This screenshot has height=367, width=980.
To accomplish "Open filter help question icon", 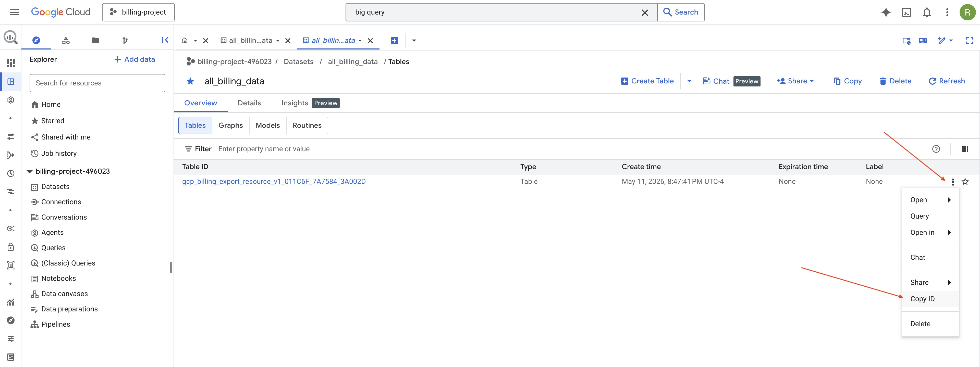I will point(936,149).
